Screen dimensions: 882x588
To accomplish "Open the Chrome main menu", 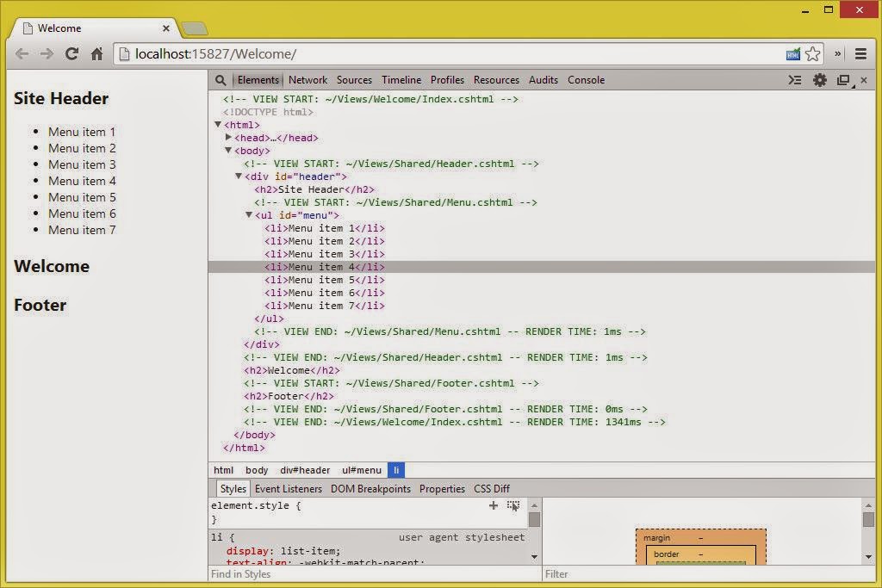I will click(x=860, y=53).
